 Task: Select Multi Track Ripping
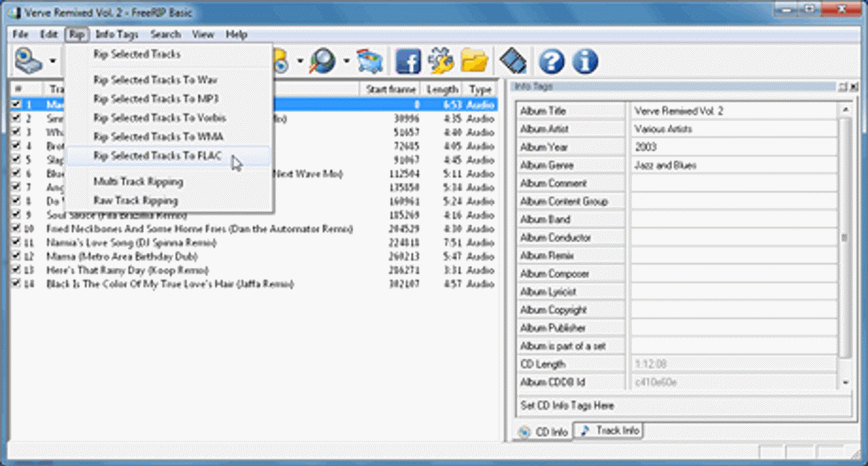(170, 181)
